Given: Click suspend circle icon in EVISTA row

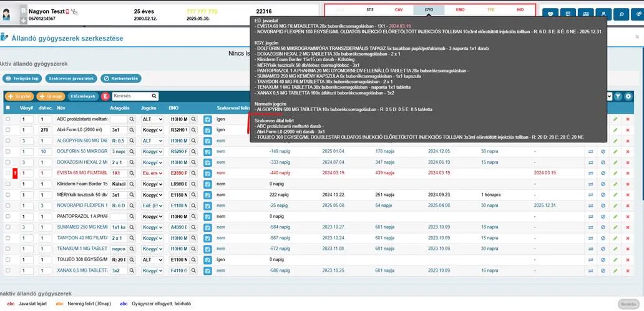Looking at the screenshot, I should tap(603, 173).
